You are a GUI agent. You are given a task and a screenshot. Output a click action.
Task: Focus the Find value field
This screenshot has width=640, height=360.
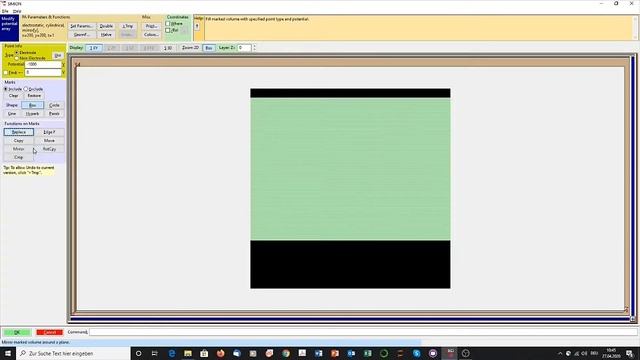43,73
